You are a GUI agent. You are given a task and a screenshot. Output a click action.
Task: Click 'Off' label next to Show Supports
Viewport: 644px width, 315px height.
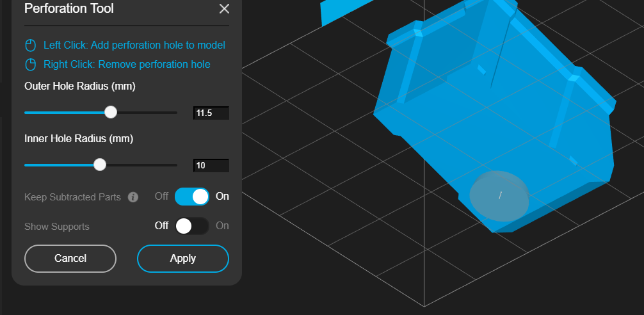tap(161, 226)
